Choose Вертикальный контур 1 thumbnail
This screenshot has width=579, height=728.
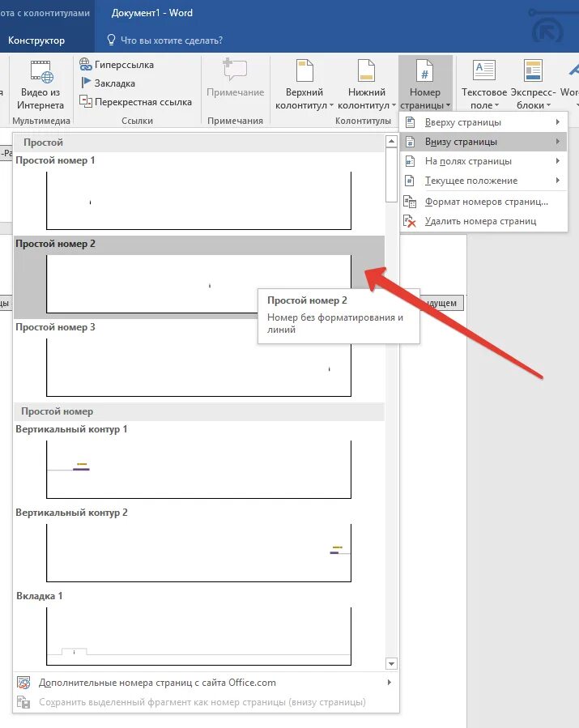pos(198,470)
